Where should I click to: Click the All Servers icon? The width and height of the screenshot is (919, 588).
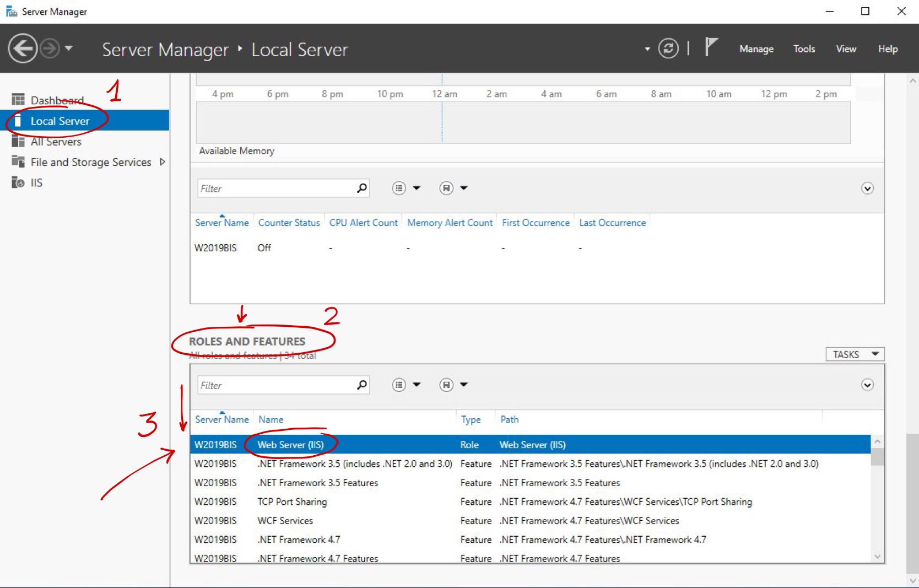pyautogui.click(x=18, y=142)
